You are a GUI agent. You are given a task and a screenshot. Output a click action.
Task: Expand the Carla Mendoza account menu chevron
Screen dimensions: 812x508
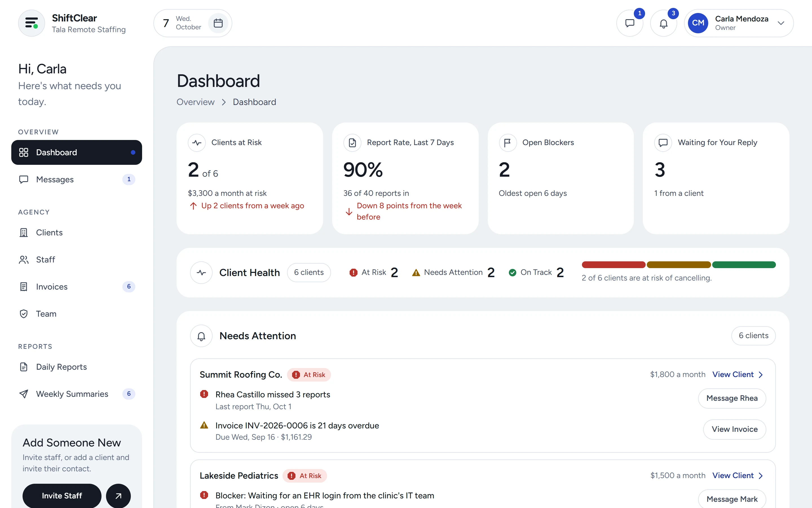tap(781, 23)
